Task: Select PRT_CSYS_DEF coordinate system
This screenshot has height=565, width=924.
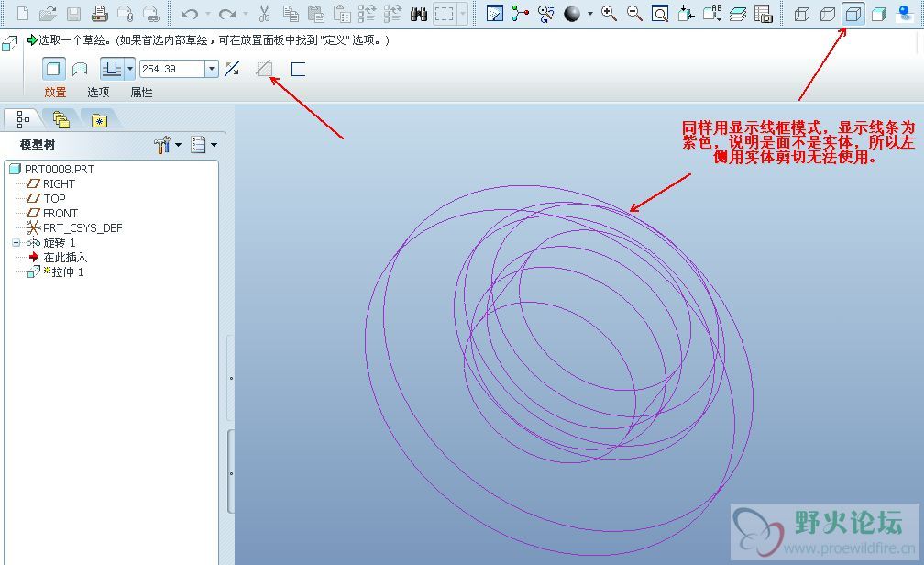Action: click(x=74, y=227)
